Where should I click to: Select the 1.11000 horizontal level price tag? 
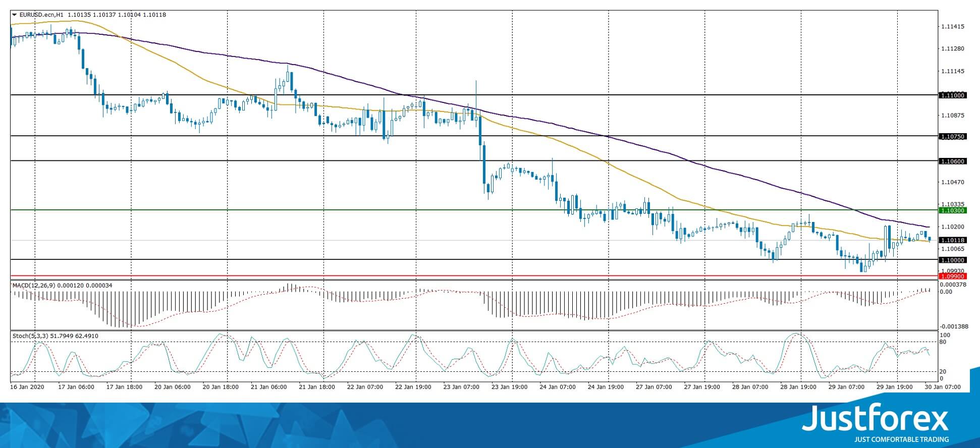click(952, 95)
